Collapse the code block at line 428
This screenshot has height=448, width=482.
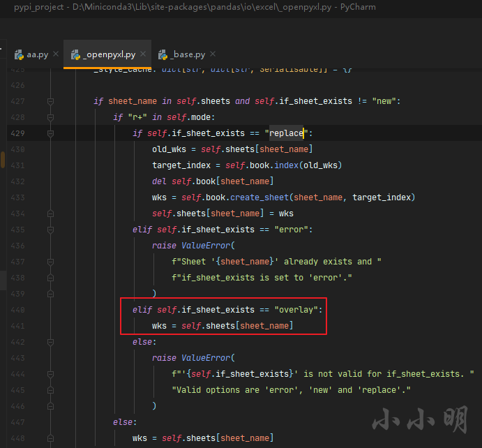click(51, 117)
